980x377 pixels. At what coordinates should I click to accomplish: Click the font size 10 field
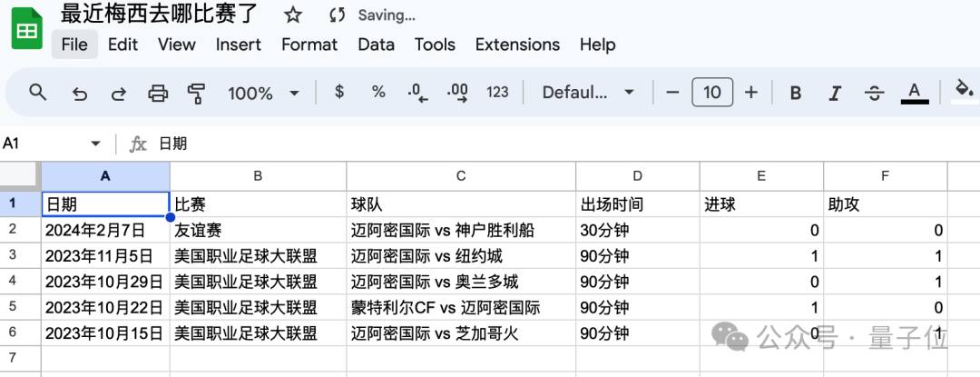coord(712,94)
